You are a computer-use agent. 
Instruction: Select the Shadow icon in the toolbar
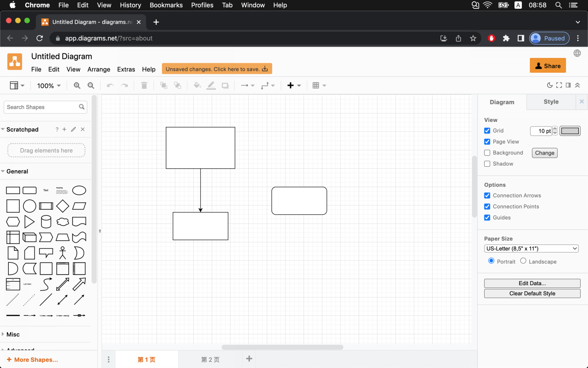[x=225, y=85]
